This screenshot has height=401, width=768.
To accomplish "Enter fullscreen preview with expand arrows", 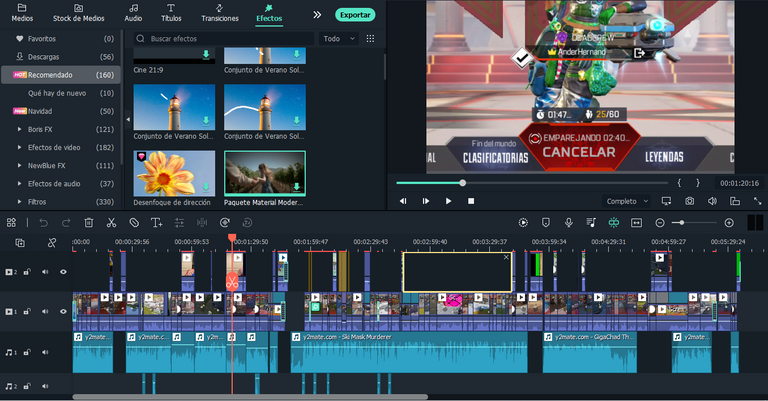I will point(757,201).
